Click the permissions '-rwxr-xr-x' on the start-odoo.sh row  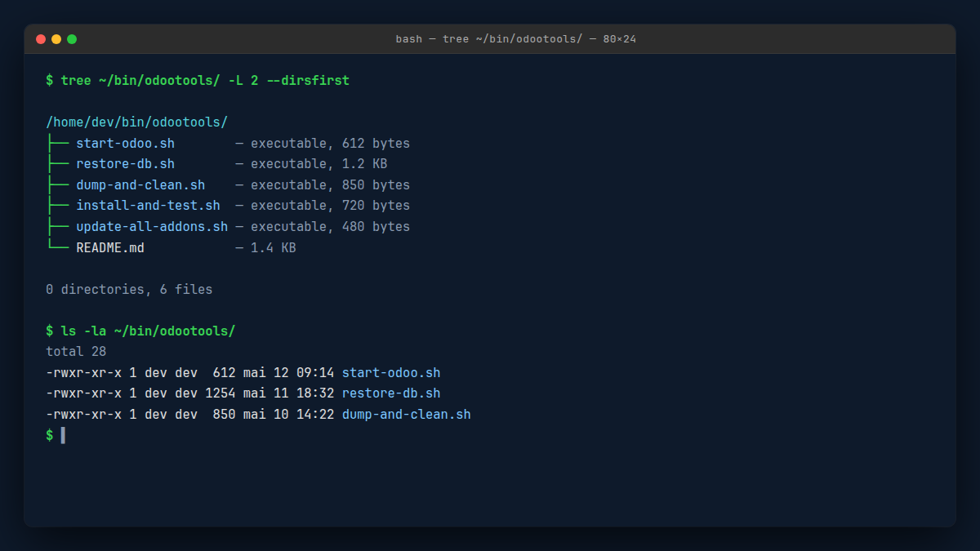[x=83, y=373]
